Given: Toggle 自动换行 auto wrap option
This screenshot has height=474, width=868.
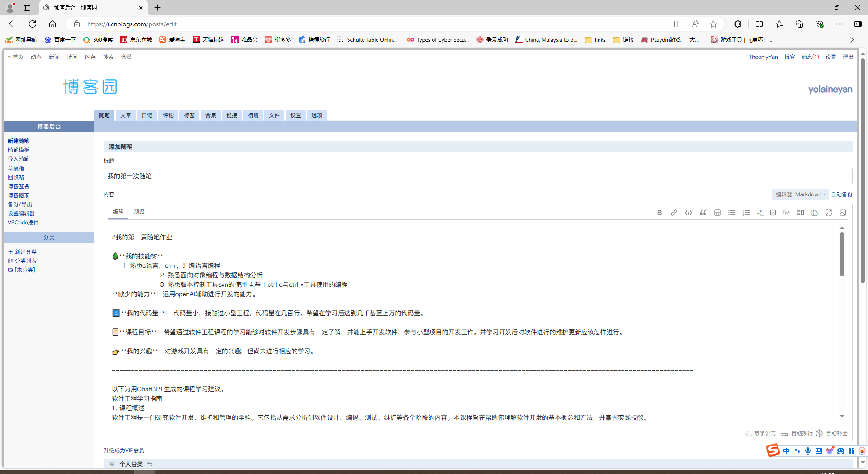Looking at the screenshot, I should [x=797, y=433].
